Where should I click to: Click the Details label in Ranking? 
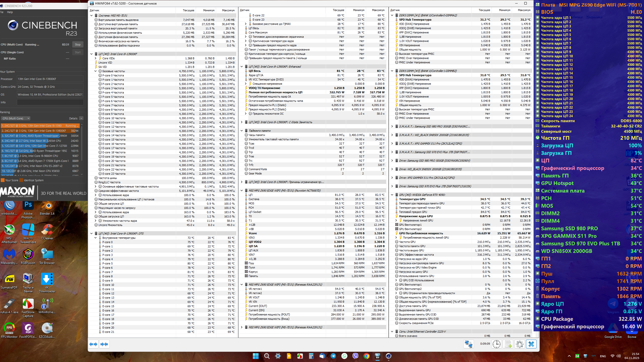73,118
